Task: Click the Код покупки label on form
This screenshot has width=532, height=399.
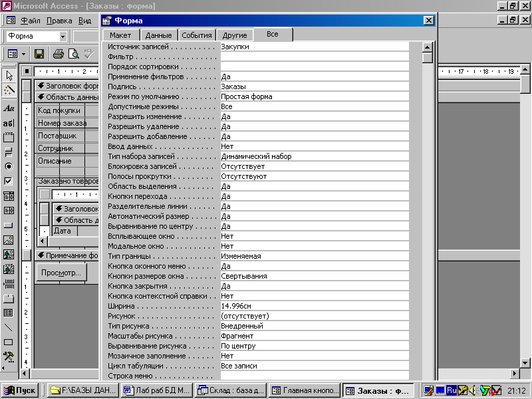Action: tap(60, 110)
